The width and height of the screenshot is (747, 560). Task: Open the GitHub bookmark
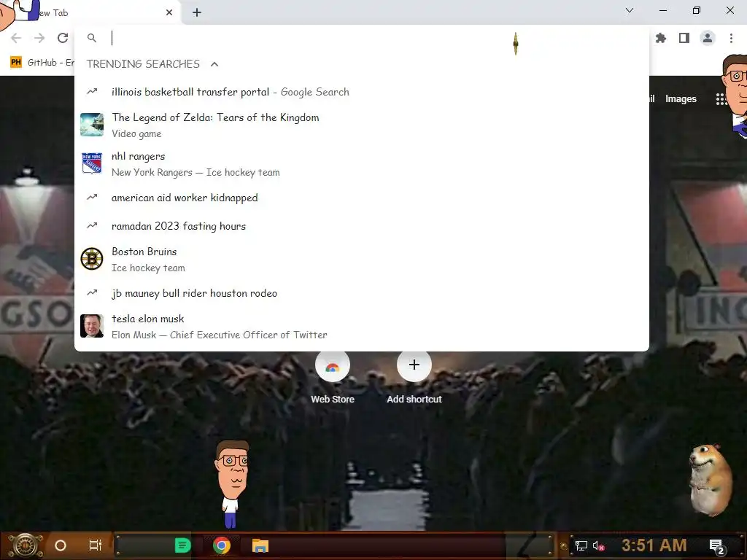pos(42,63)
